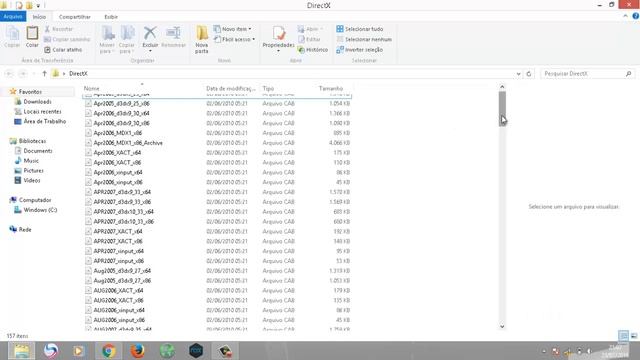
Task: Open File Explorer taskbar button
Action: pos(22,351)
